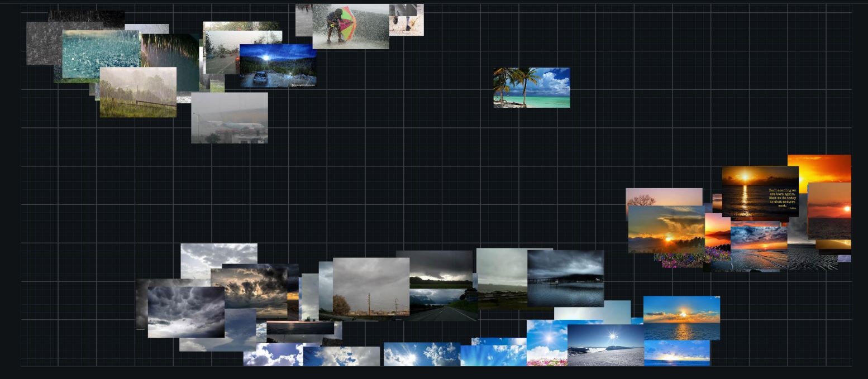Viewport: 868px width, 379px height.
Task: Select the highway under dark clouds thumbnail
Action: (x=443, y=305)
